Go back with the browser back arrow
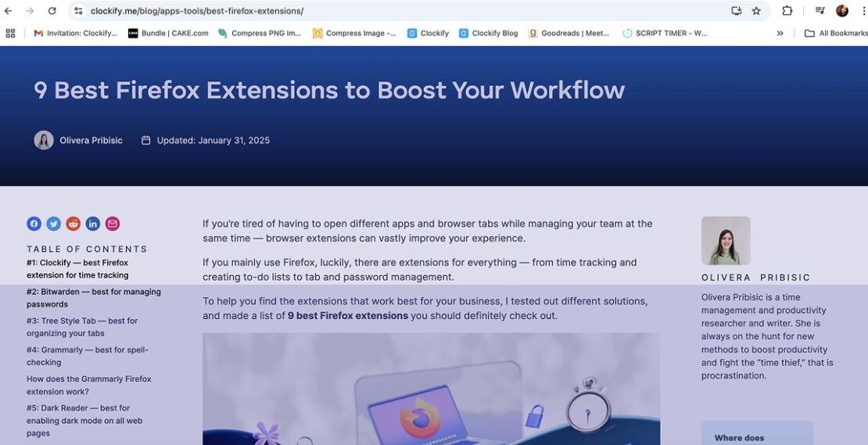Image resolution: width=868 pixels, height=445 pixels. (9, 10)
